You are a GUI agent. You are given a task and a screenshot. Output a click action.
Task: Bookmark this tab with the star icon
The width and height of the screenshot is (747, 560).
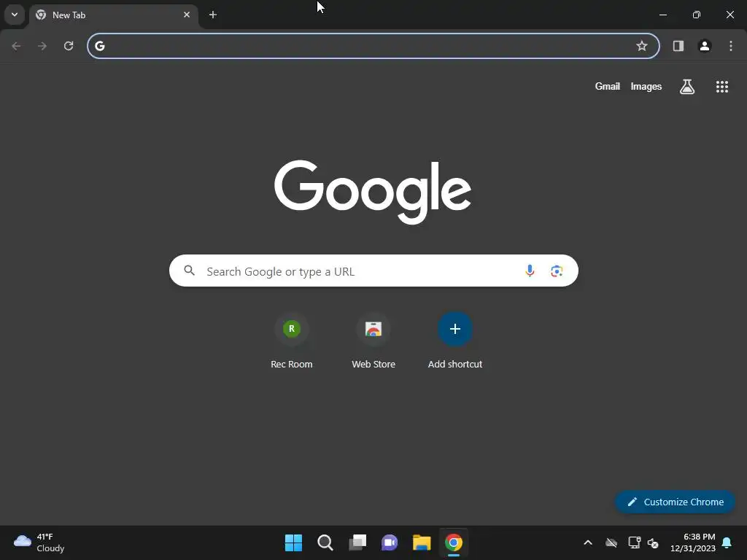[x=642, y=46]
